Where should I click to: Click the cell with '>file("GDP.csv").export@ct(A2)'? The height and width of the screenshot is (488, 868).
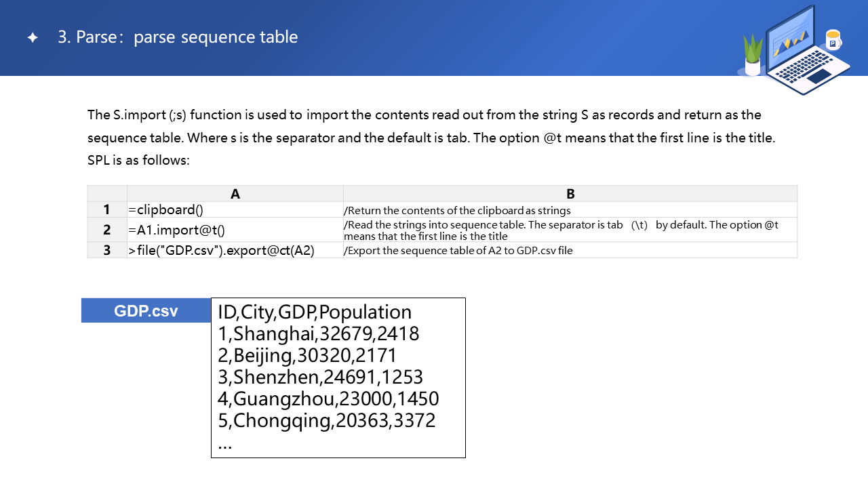(235, 250)
